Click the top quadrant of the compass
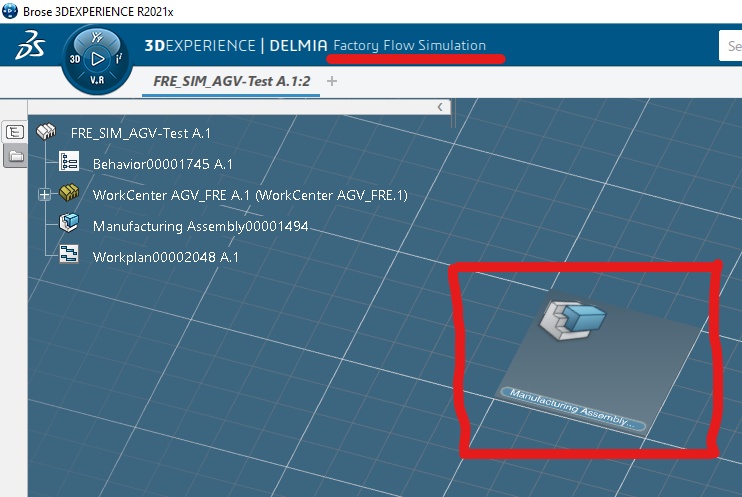The height and width of the screenshot is (497, 742). point(97,37)
